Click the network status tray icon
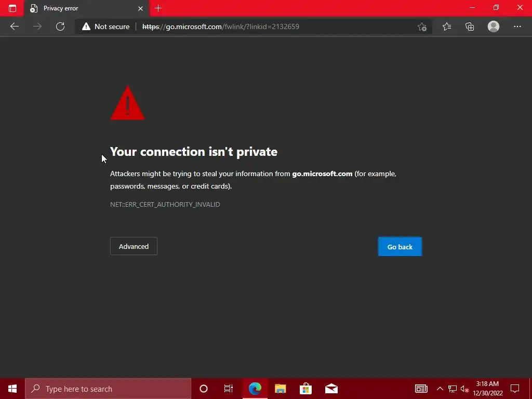 tap(452, 389)
